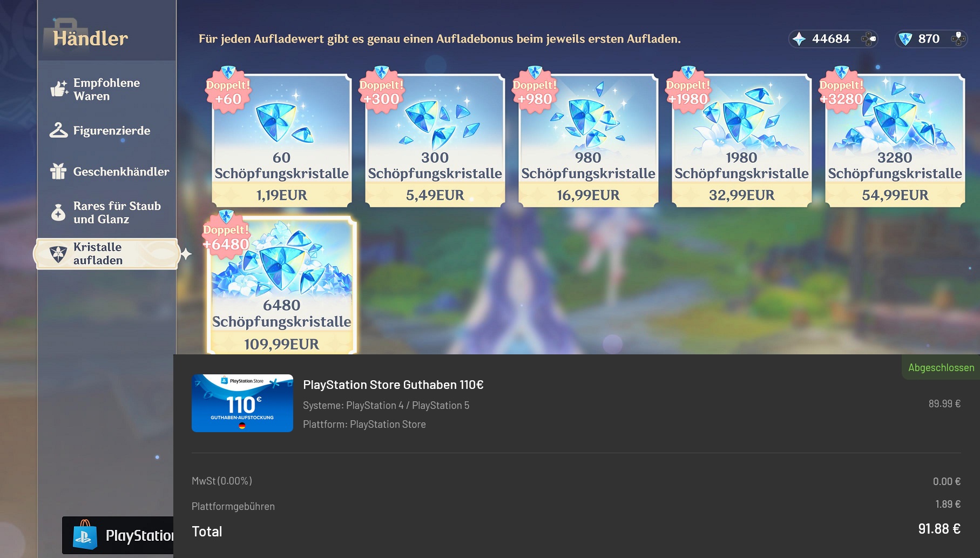Select the 300 Schöpfungskristalle pack
980x558 pixels.
435,140
